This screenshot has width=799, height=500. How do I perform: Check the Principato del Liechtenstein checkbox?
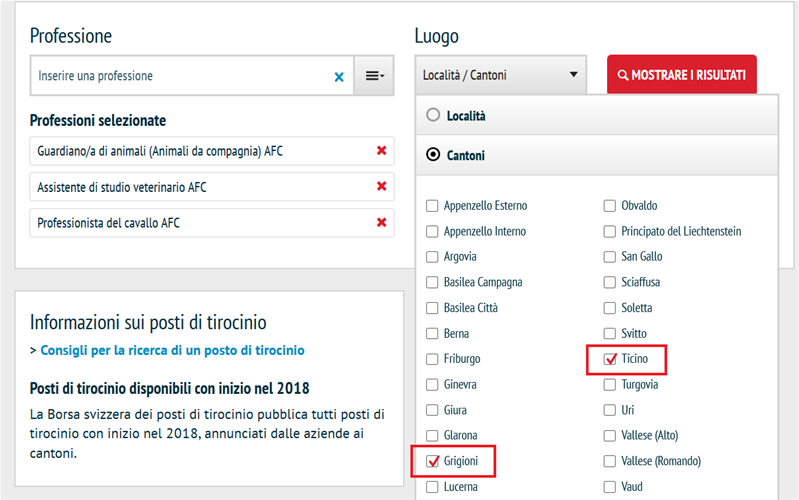pyautogui.click(x=610, y=231)
